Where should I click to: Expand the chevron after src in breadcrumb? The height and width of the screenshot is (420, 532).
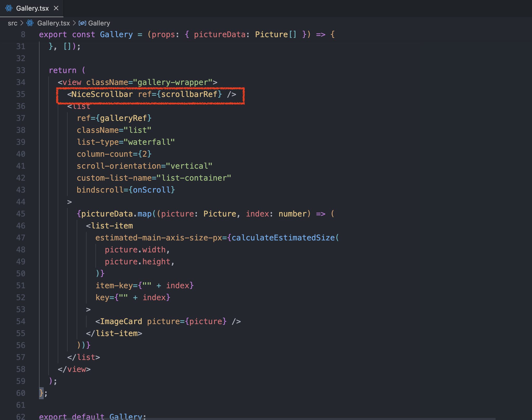click(x=22, y=23)
